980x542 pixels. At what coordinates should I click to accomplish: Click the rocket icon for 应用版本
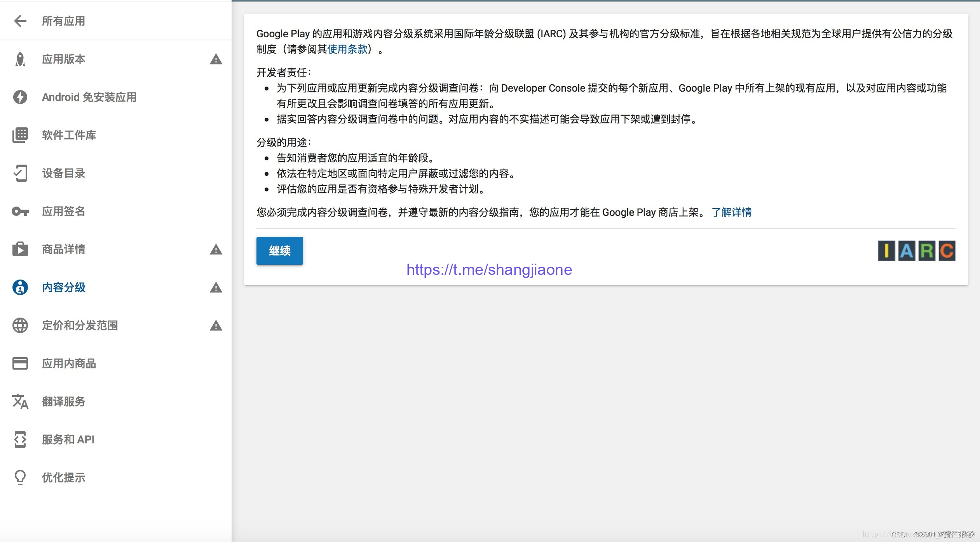pos(20,59)
